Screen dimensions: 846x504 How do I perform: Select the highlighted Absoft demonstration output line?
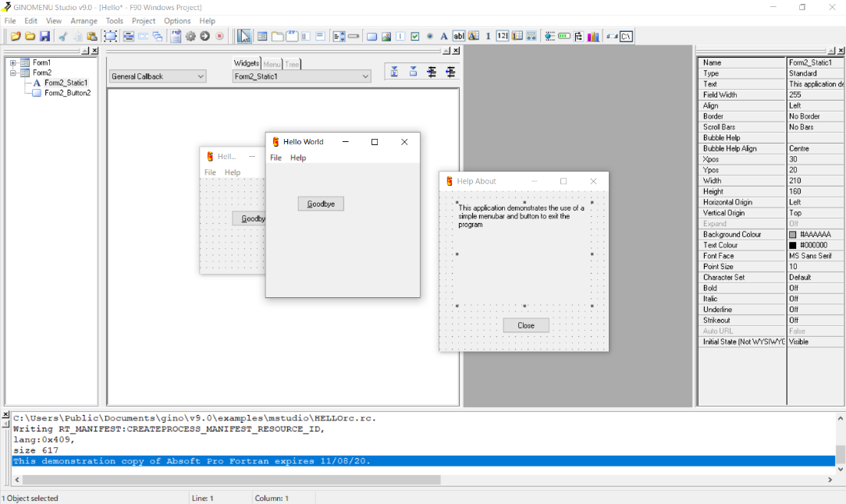click(424, 461)
